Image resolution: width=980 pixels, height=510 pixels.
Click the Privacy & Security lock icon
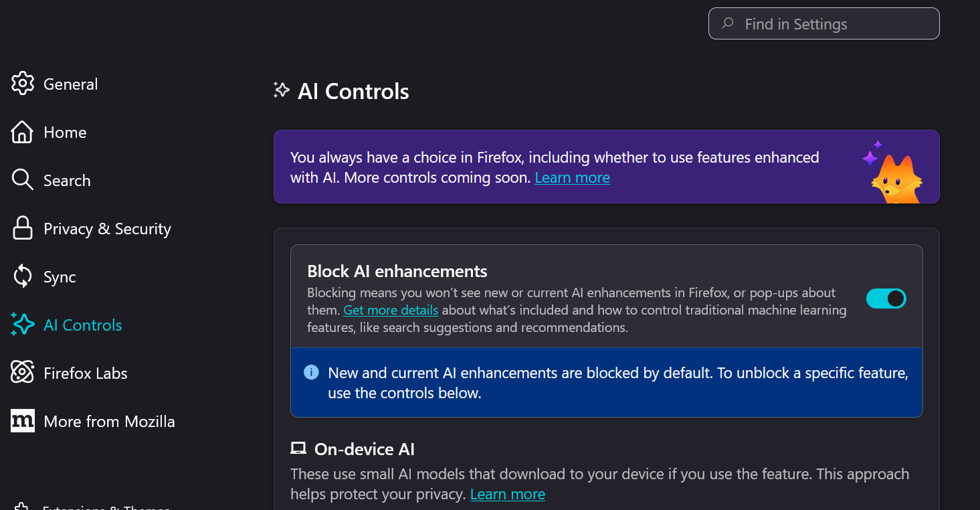[23, 228]
